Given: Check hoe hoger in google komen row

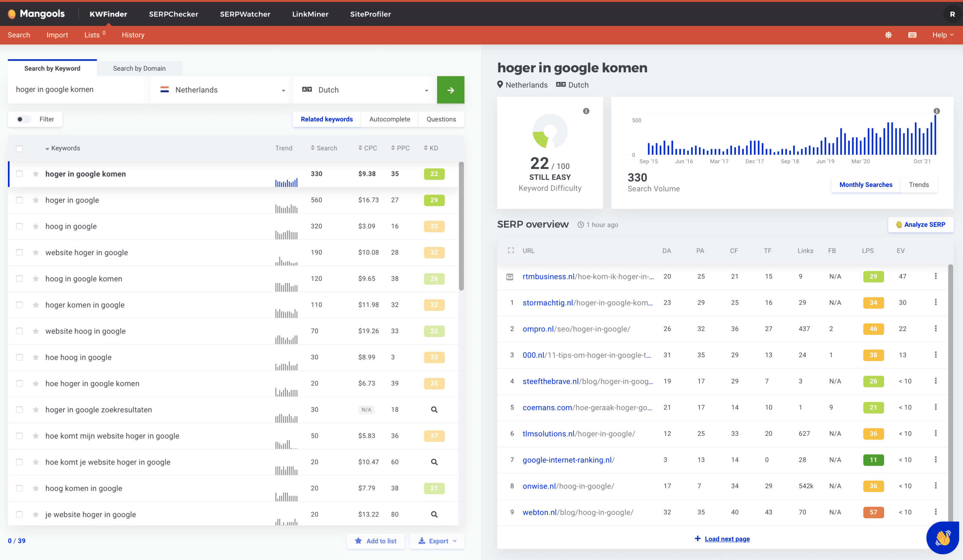Looking at the screenshot, I should [20, 384].
